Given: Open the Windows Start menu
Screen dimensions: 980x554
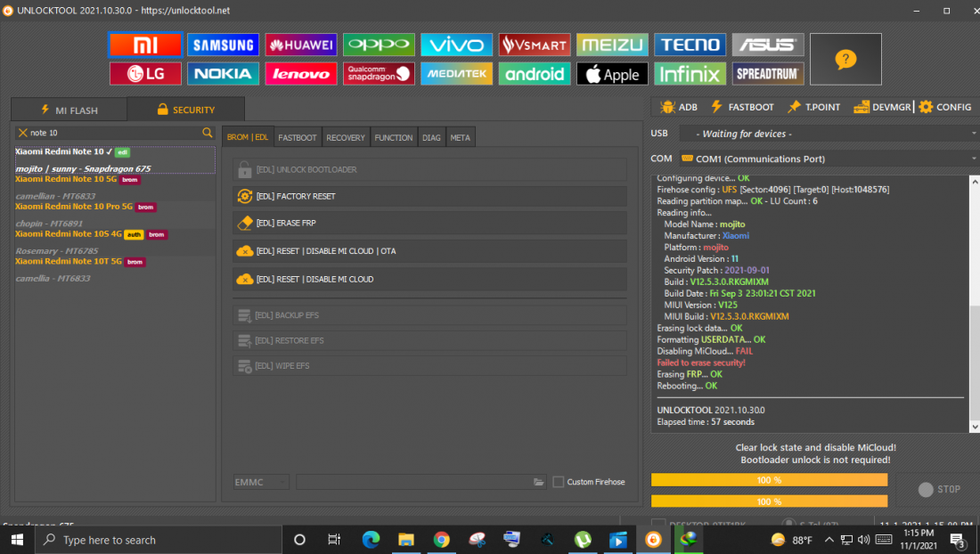Looking at the screenshot, I should 17,540.
